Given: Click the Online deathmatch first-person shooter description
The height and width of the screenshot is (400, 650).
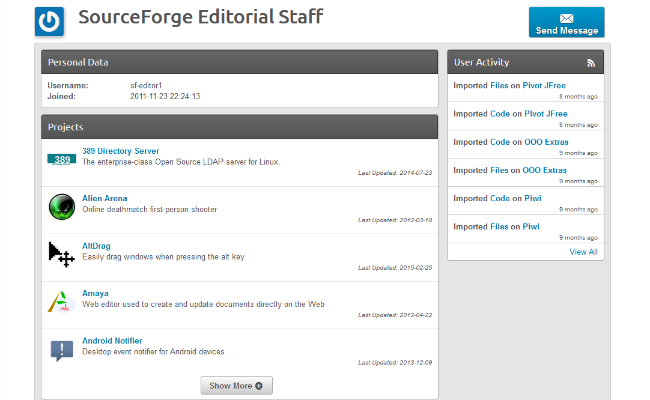Looking at the screenshot, I should click(149, 209).
